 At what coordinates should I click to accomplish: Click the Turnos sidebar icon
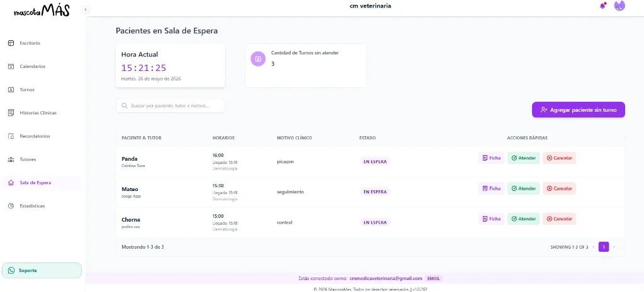tap(11, 89)
